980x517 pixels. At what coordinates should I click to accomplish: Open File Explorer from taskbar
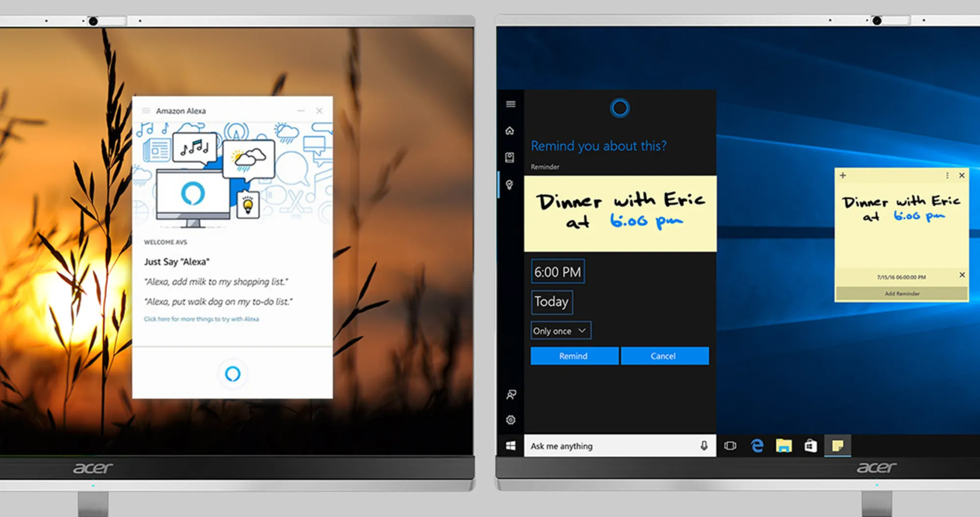[x=784, y=446]
